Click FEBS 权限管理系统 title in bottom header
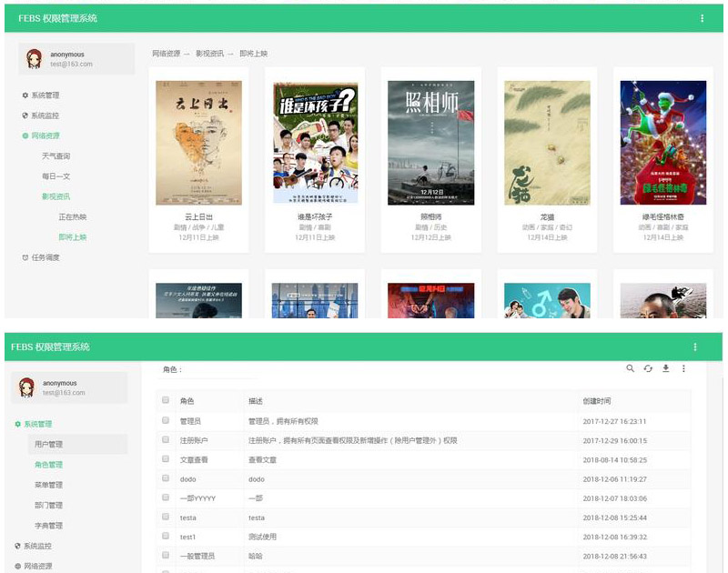 click(50, 347)
